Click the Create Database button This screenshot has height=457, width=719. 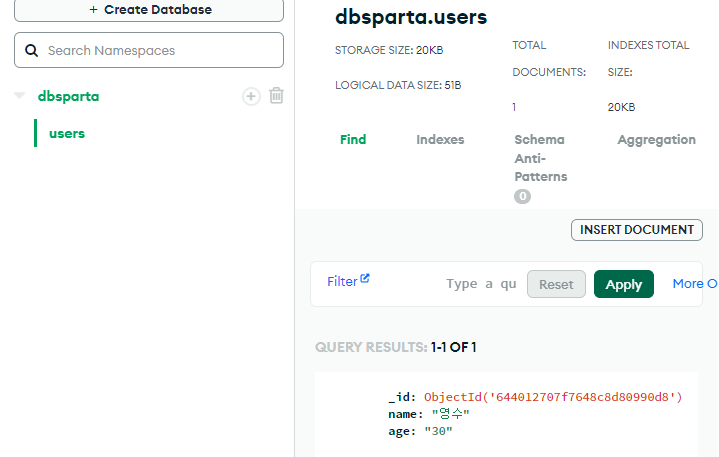(149, 10)
